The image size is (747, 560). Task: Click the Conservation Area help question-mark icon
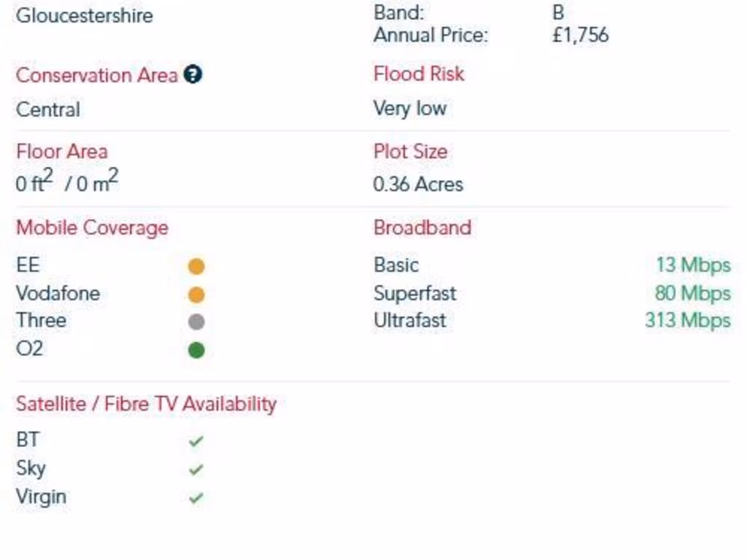point(193,74)
